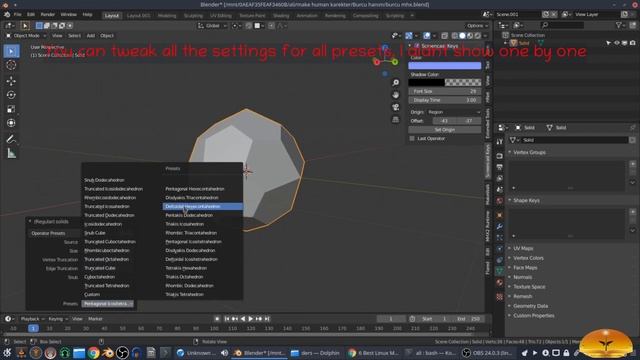Open the Material properties tab
Image resolution: width=640 pixels, height=360 pixels.
coord(500,282)
